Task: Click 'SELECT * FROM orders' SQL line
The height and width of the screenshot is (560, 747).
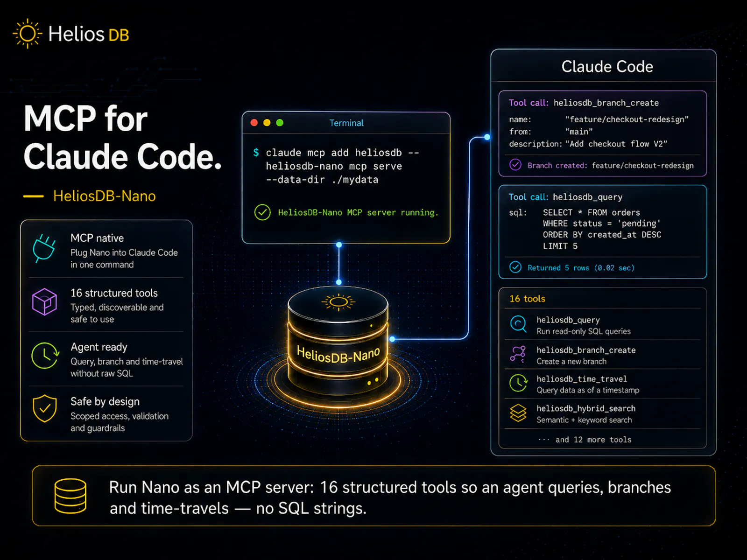Action: pyautogui.click(x=592, y=212)
